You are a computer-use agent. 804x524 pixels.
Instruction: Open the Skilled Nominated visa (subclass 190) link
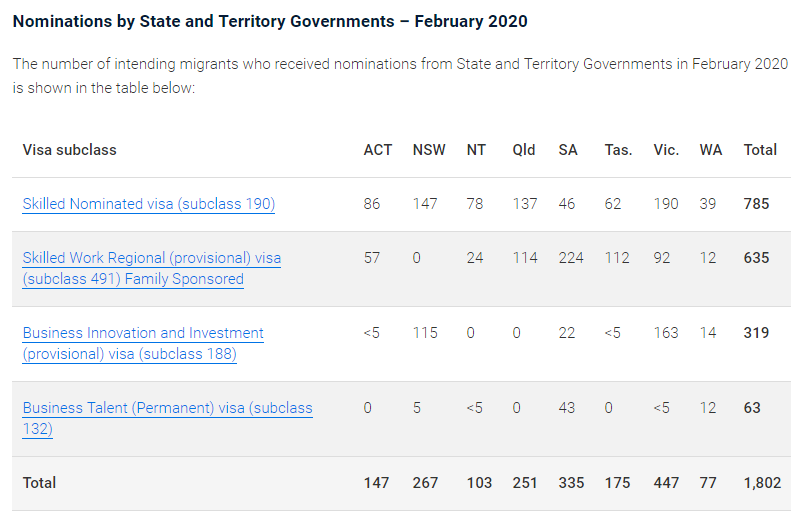[x=148, y=204]
